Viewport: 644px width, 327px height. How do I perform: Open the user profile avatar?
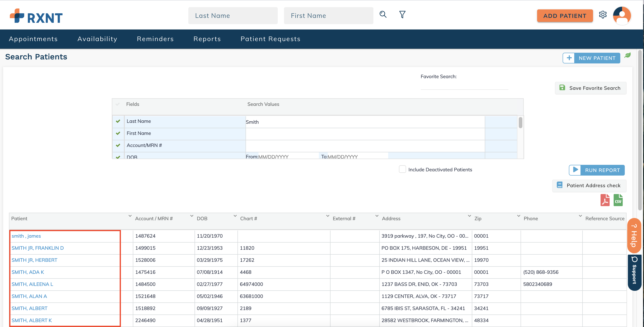tap(622, 15)
